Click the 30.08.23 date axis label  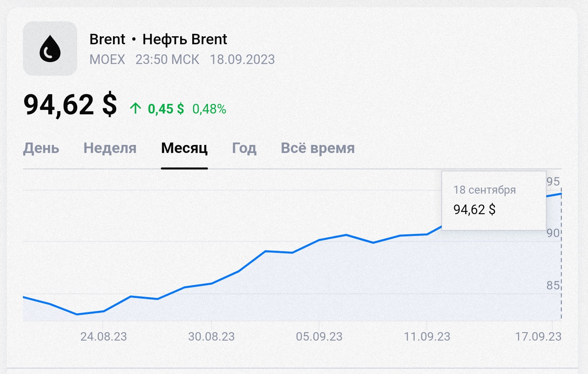click(211, 337)
